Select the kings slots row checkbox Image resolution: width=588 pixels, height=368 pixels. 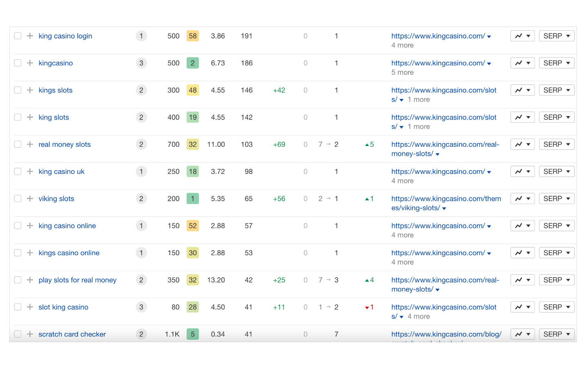[18, 90]
